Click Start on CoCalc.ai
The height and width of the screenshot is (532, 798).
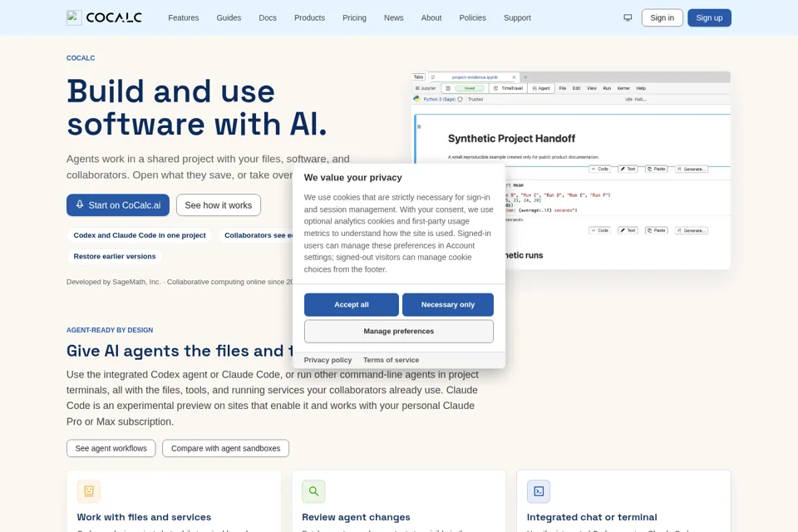click(x=117, y=204)
